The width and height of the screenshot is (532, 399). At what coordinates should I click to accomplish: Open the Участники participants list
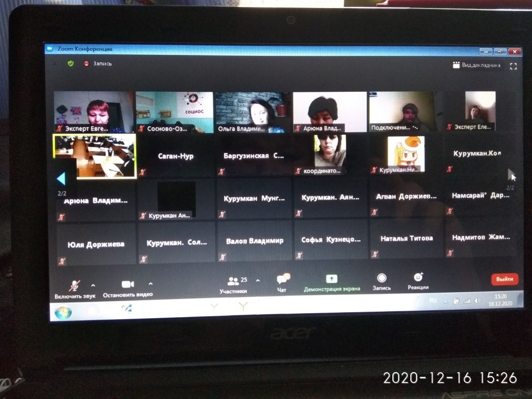[233, 284]
